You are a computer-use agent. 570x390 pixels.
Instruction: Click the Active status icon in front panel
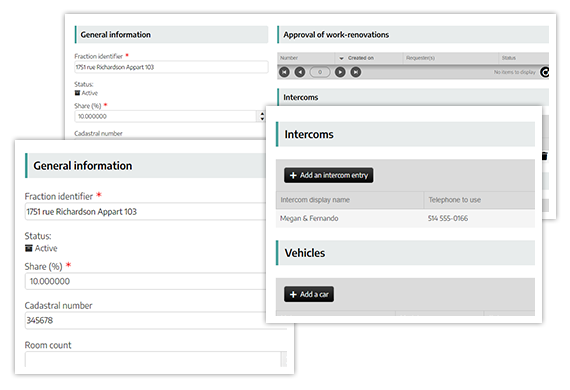(x=29, y=248)
